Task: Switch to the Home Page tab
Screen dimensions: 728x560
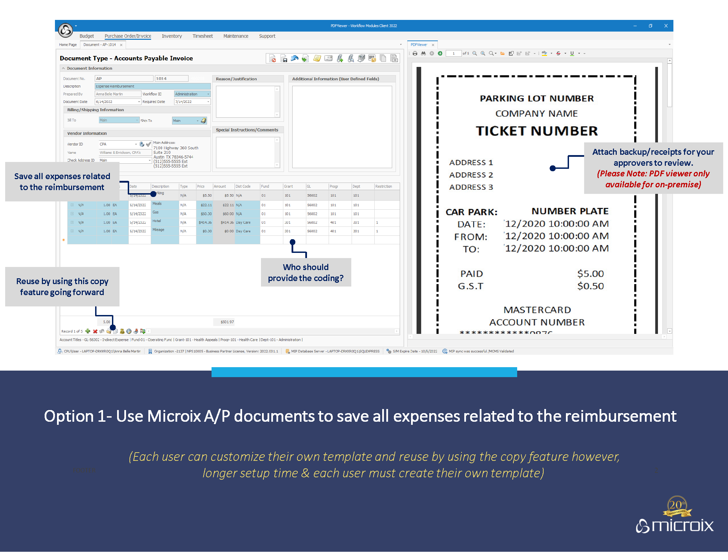Action: coord(68,45)
